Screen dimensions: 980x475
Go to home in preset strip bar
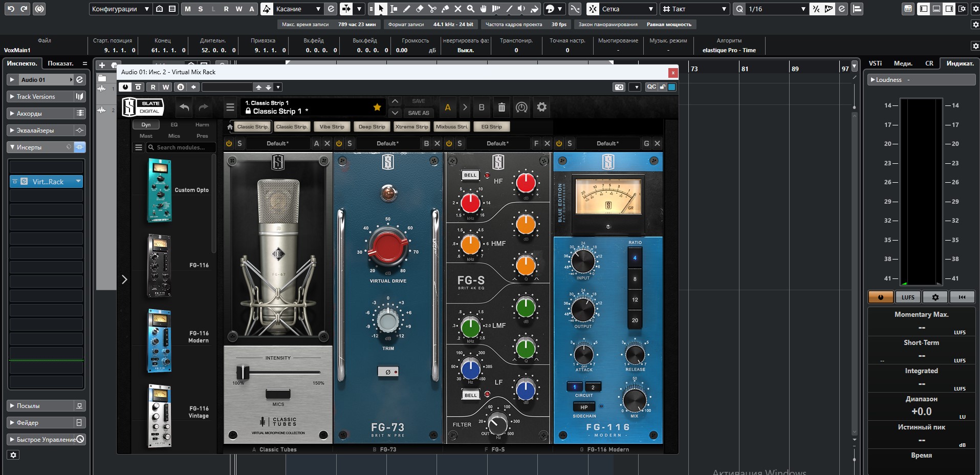(x=230, y=127)
